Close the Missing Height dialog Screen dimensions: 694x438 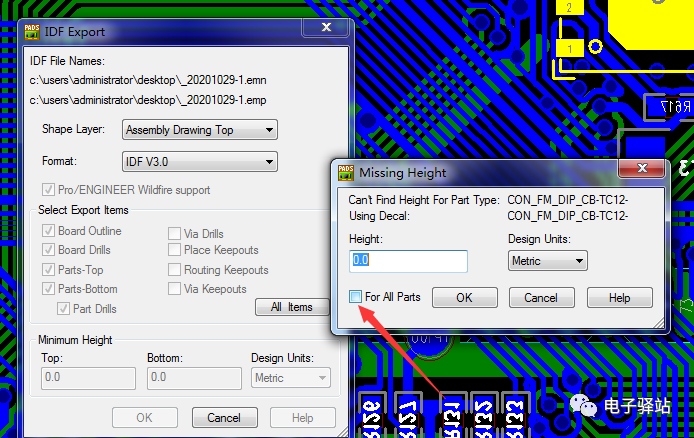click(642, 168)
